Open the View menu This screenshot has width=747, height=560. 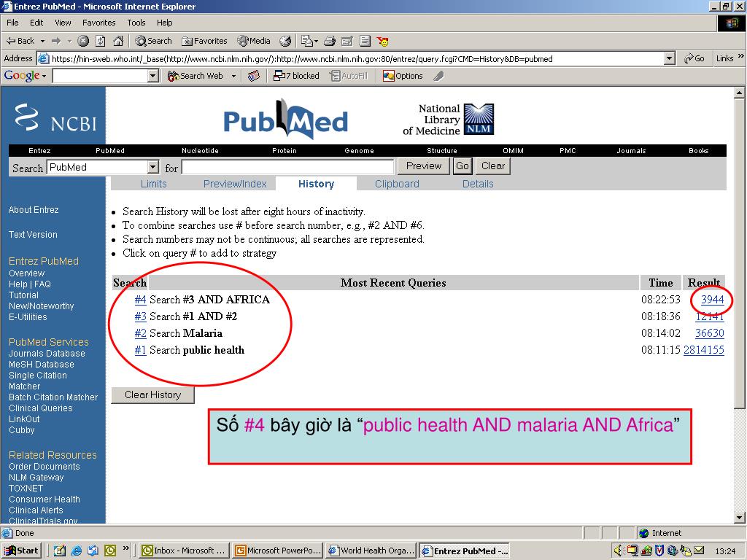point(63,23)
